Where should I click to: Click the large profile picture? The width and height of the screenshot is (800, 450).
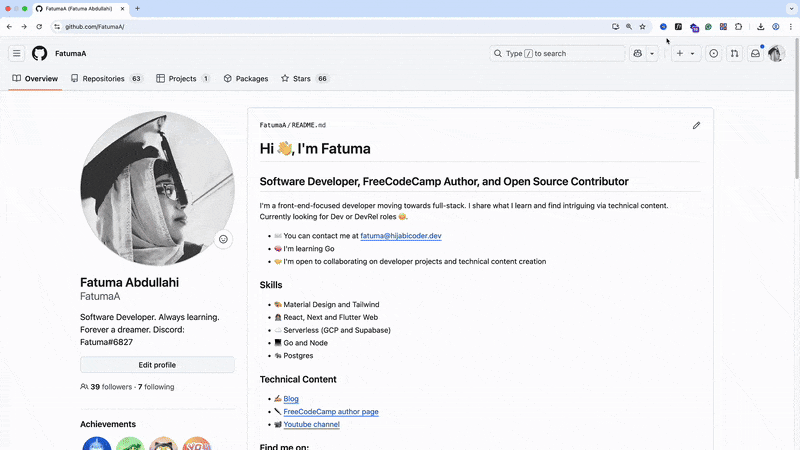[x=157, y=188]
